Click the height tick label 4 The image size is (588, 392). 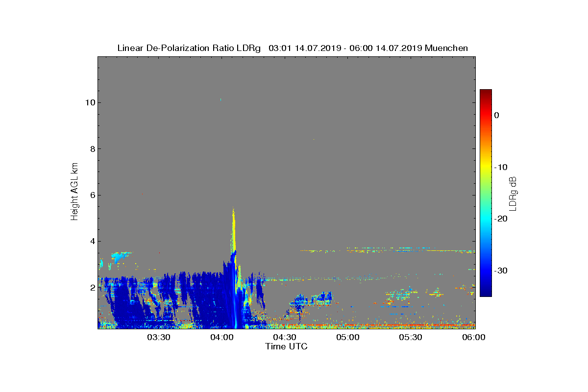92,241
